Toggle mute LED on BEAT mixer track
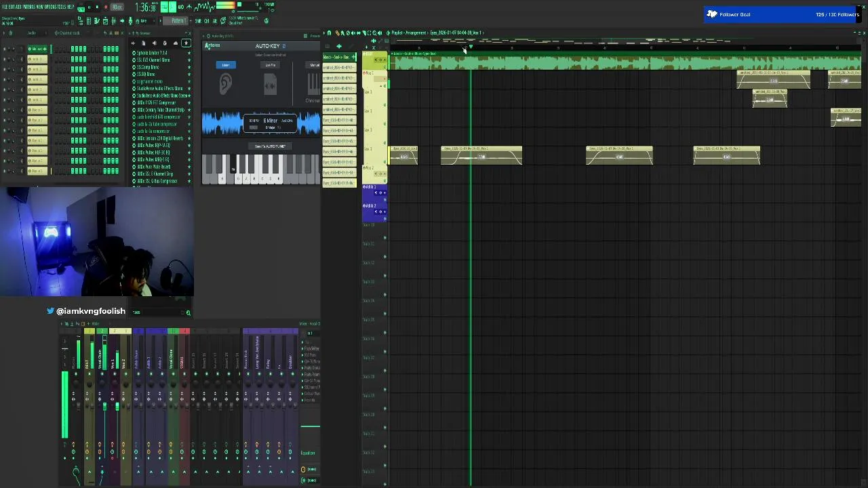The image size is (868, 488). coord(90,374)
